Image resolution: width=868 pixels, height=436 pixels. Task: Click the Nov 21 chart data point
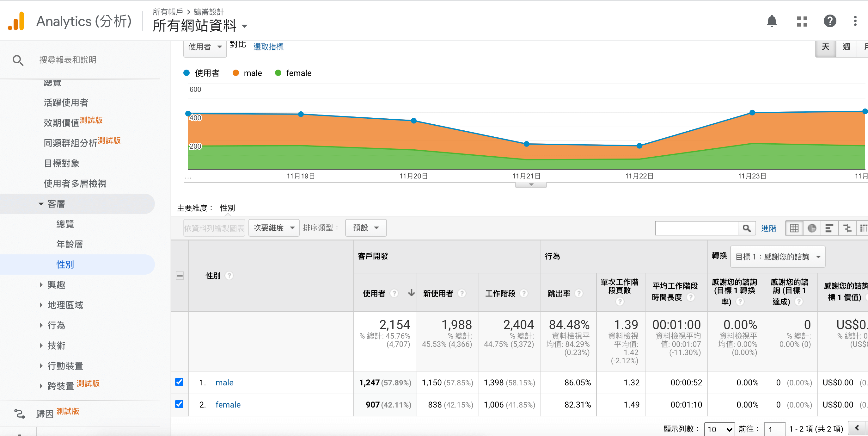click(526, 144)
